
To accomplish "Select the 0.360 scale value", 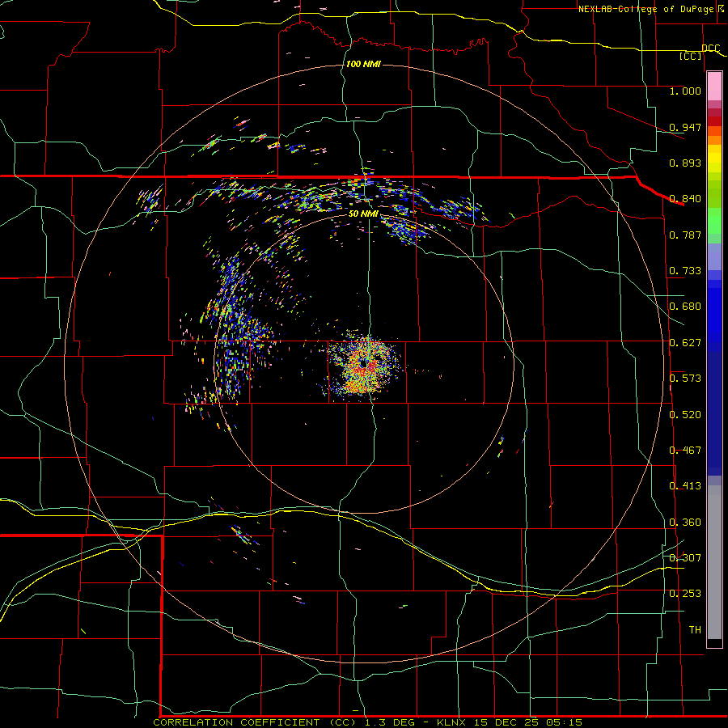I will point(685,522).
